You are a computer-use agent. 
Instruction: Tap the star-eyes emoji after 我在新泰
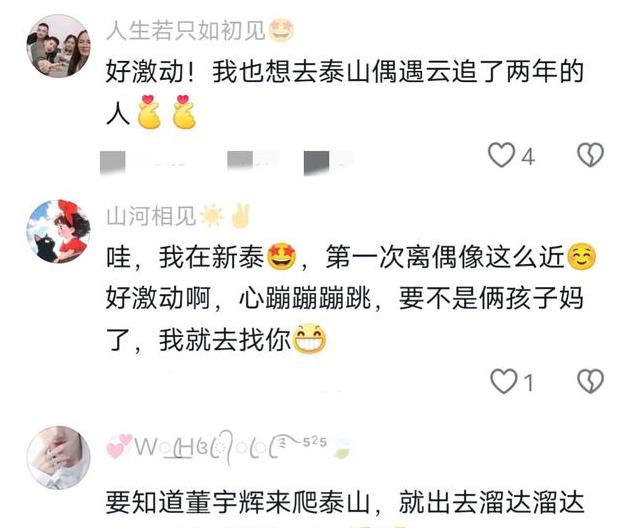[281, 257]
